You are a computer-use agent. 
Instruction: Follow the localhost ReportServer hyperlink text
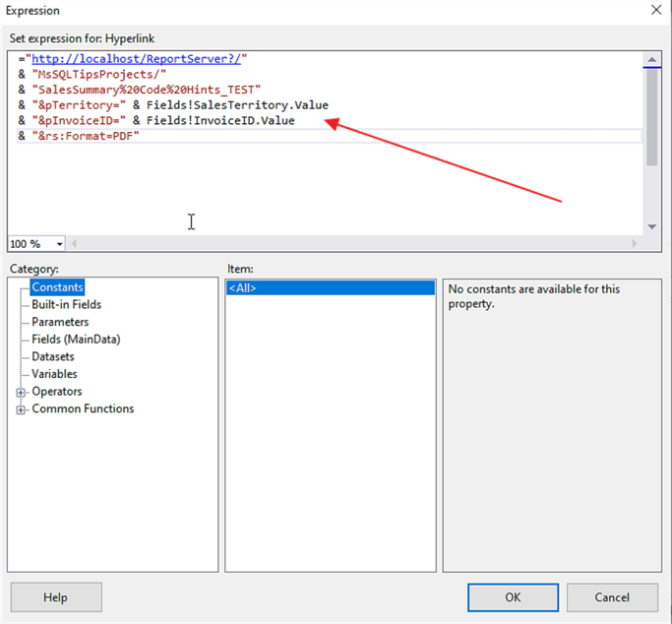tap(136, 59)
